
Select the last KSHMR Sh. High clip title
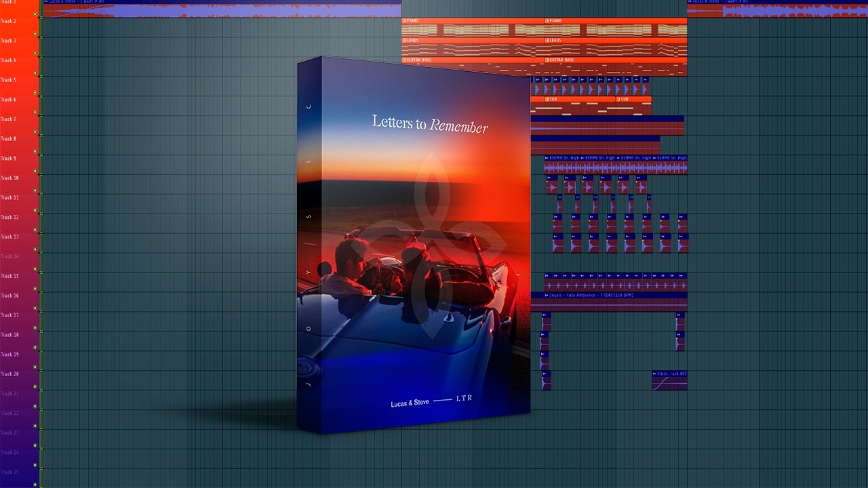point(671,158)
